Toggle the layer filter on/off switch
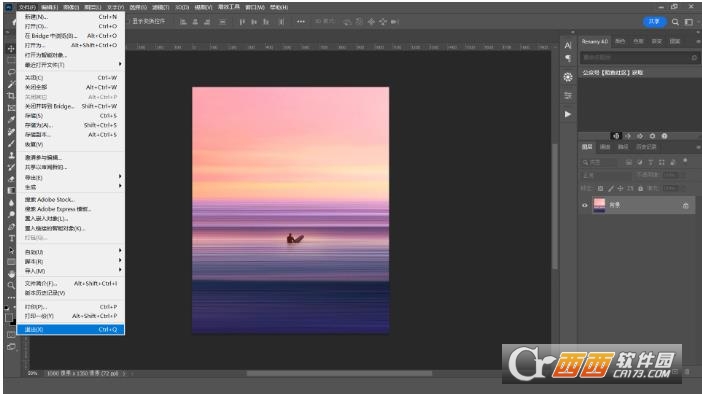Viewport: 702px width, 394px height. pos(685,160)
